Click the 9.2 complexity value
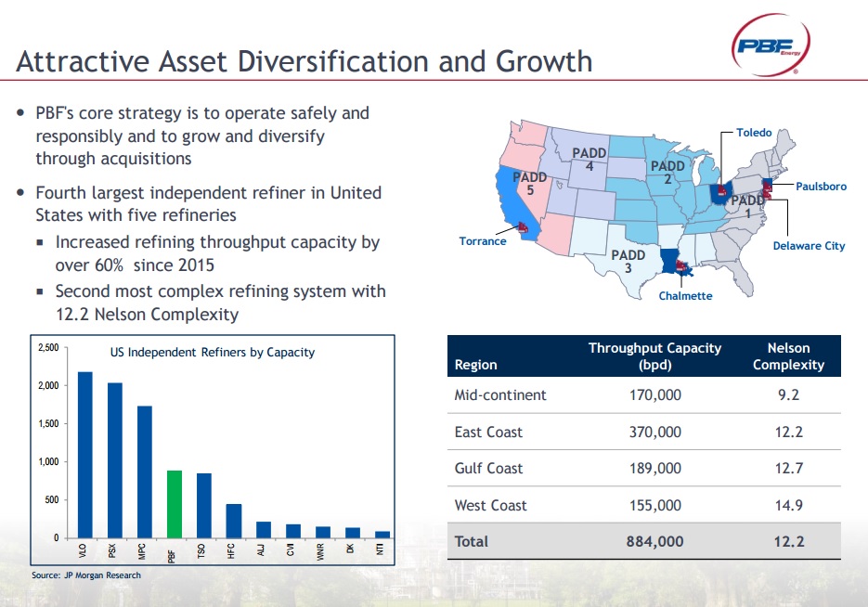Viewport: 868px width, 607px height. coord(788,394)
